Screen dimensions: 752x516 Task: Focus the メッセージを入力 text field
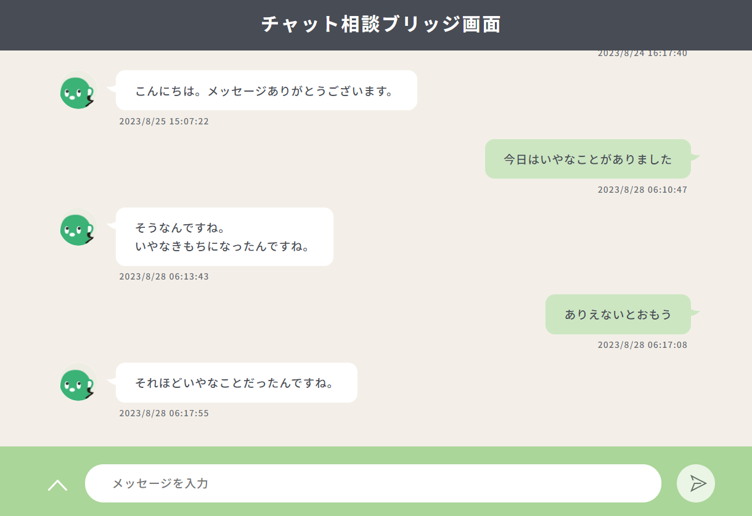click(372, 483)
